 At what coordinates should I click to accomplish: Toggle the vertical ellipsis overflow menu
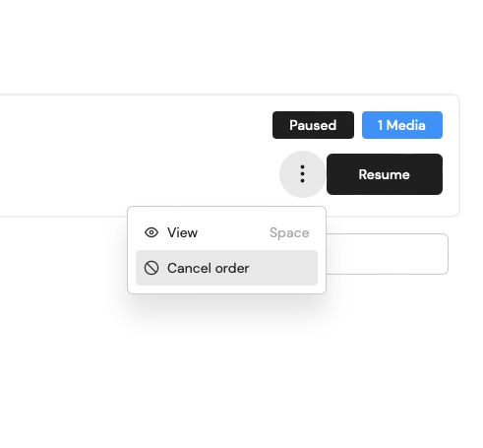click(x=302, y=174)
